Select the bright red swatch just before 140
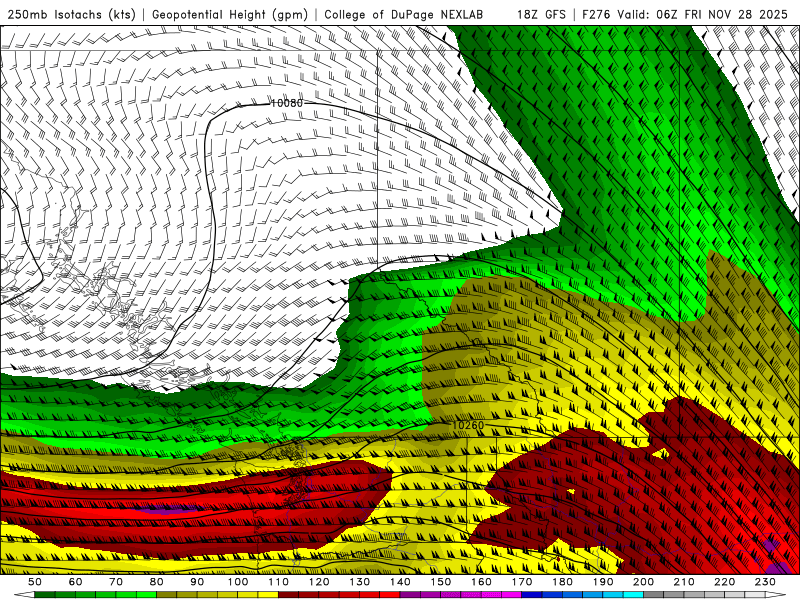The width and height of the screenshot is (800, 600). point(390,594)
